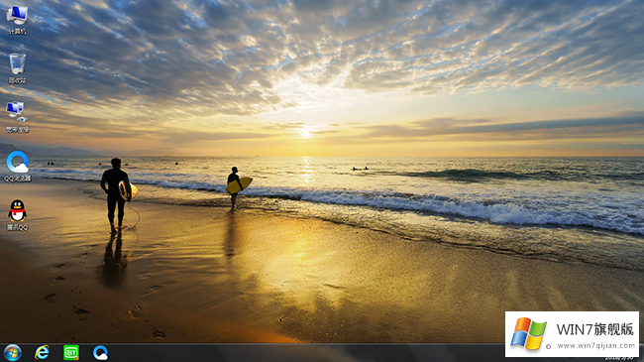Click the www.win7qijian.com link text
Viewport: 644px width, 362px height.
coord(595,346)
